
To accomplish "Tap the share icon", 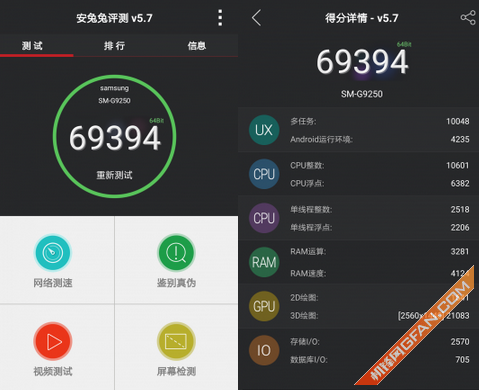I will point(468,17).
